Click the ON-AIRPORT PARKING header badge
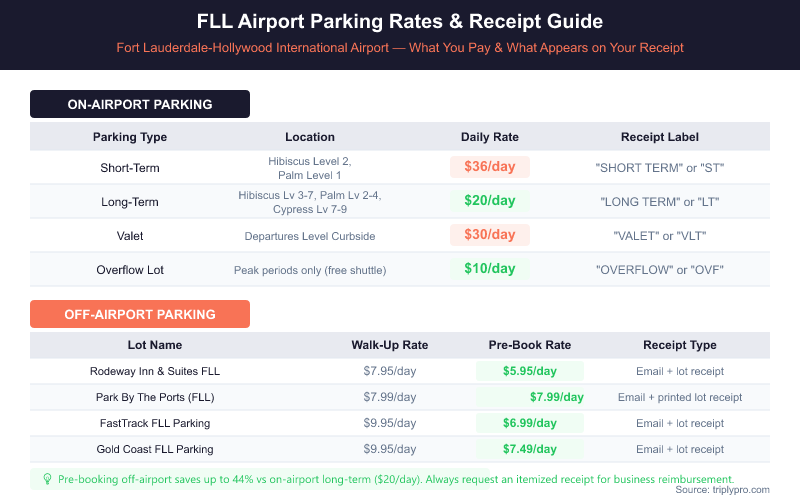This screenshot has height=500, width=800. point(140,104)
